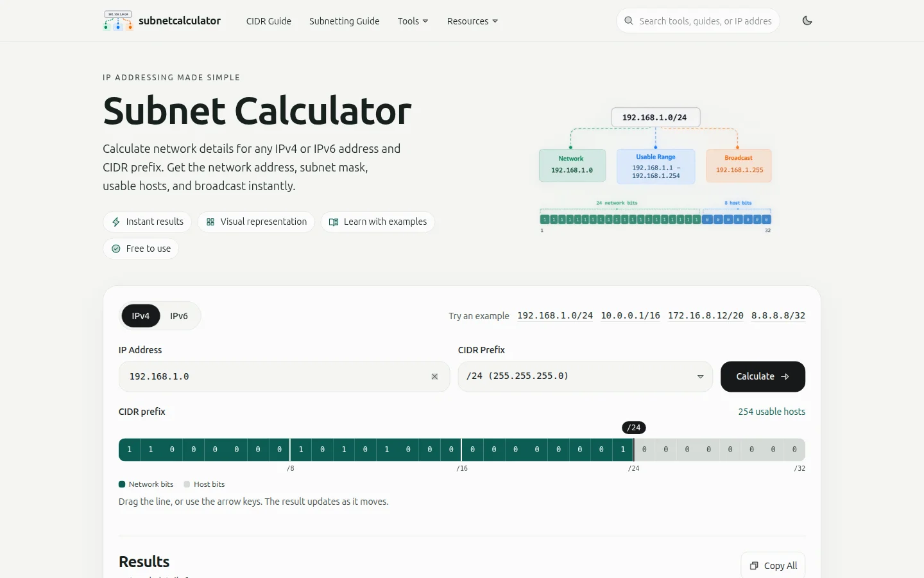Image resolution: width=924 pixels, height=578 pixels.
Task: Click the 'Free to use' pill label
Action: (x=148, y=249)
